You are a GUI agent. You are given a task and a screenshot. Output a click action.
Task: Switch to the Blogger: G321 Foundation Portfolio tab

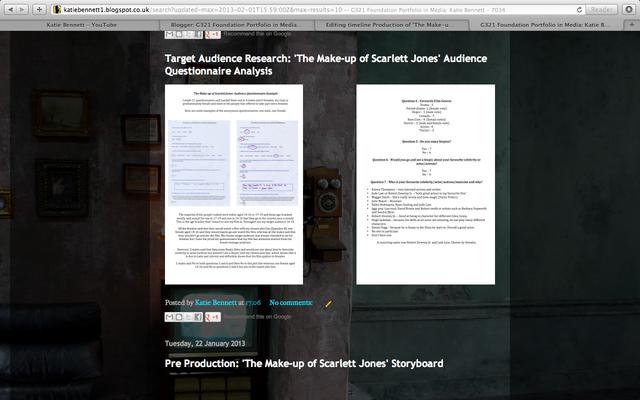[x=237, y=25]
